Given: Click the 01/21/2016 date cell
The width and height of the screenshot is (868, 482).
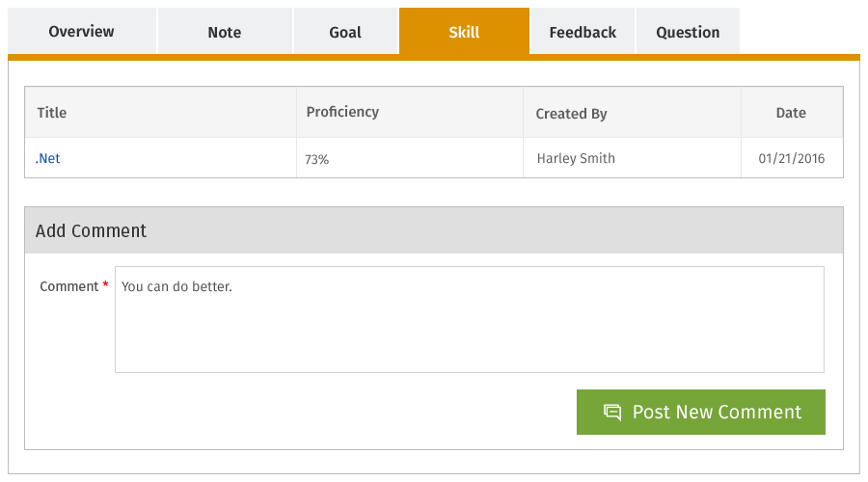Looking at the screenshot, I should 792,158.
